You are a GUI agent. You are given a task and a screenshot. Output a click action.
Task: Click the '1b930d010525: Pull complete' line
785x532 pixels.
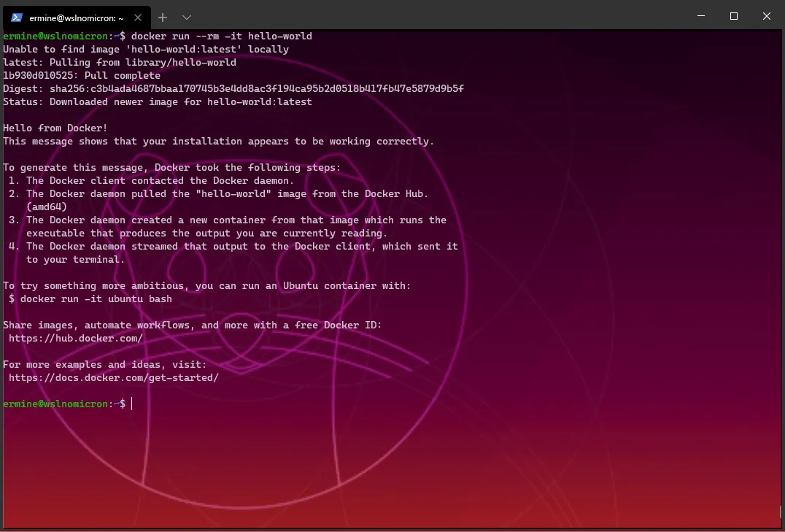click(82, 76)
